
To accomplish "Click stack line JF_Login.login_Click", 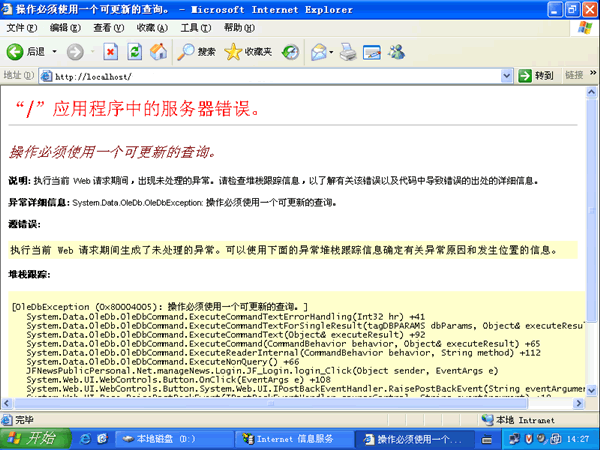I will [x=262, y=371].
